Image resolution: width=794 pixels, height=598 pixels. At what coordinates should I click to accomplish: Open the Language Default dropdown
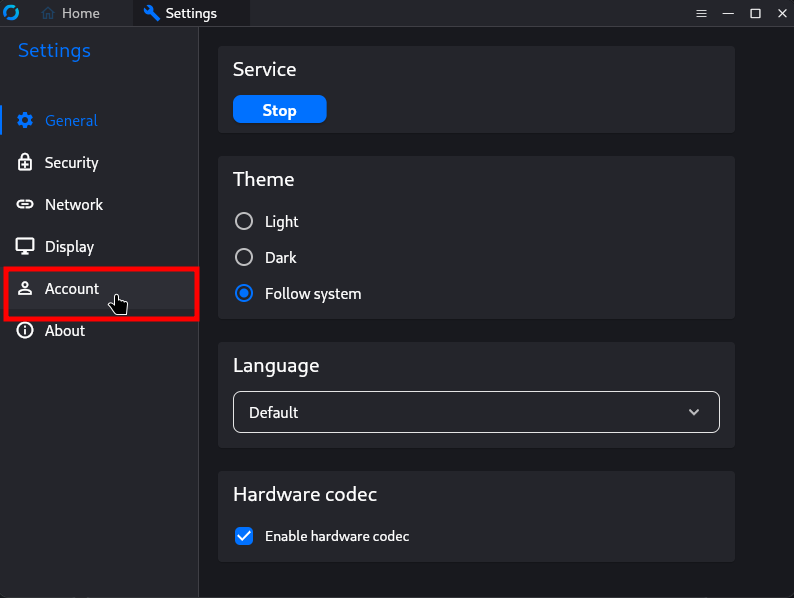476,412
